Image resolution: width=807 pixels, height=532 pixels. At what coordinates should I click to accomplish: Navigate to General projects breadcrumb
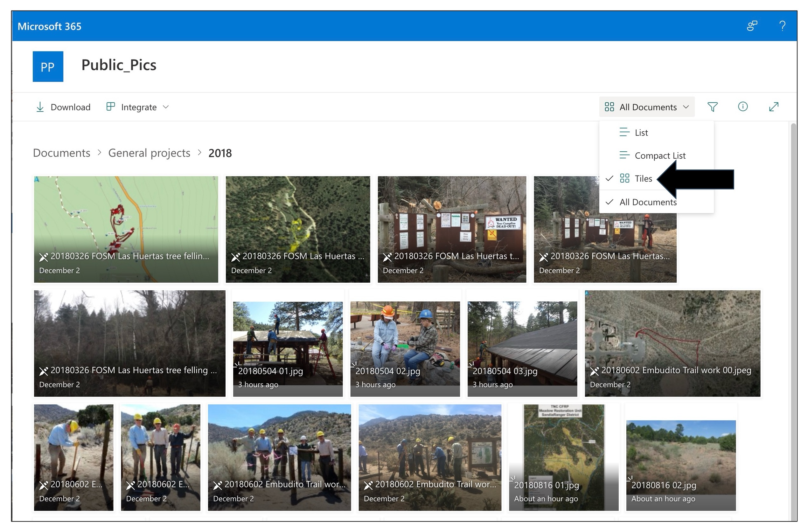point(149,153)
